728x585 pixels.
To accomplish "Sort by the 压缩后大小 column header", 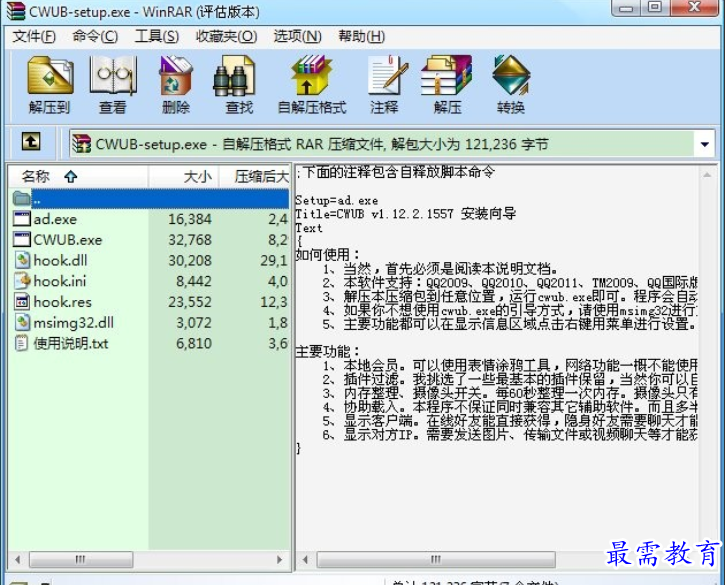I will coord(254,176).
